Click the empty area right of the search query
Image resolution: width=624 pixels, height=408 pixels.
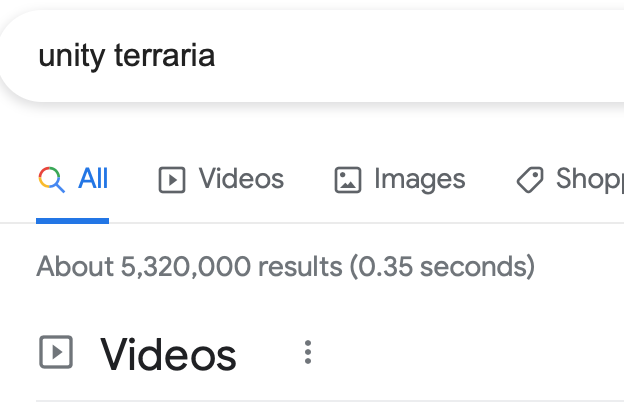point(420,56)
